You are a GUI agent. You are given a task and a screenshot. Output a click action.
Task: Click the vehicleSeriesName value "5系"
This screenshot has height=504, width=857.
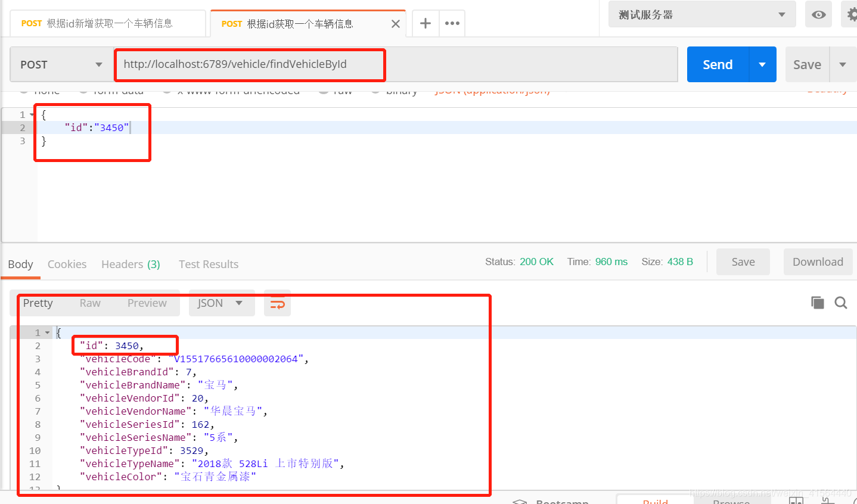pos(218,437)
